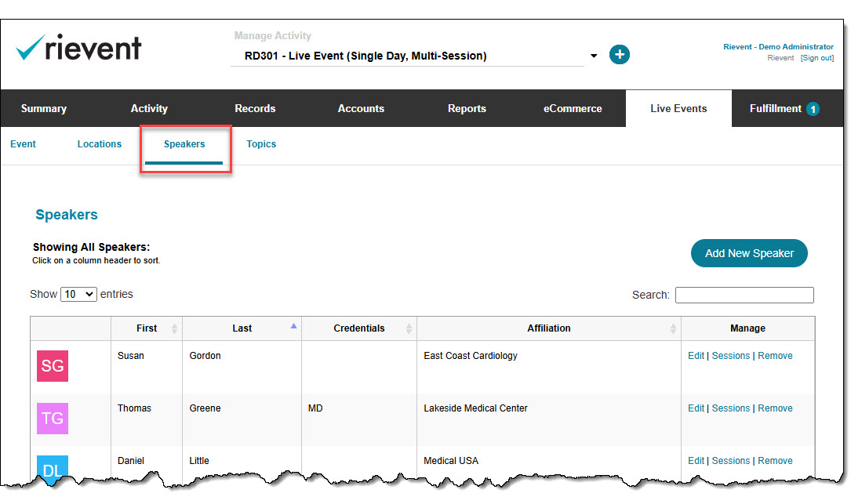
Task: Click the First column header
Action: [x=147, y=328]
